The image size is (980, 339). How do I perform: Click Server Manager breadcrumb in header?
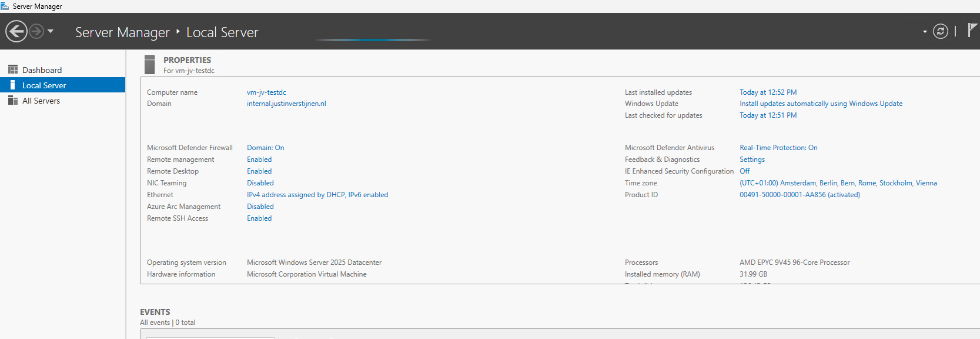tap(122, 32)
